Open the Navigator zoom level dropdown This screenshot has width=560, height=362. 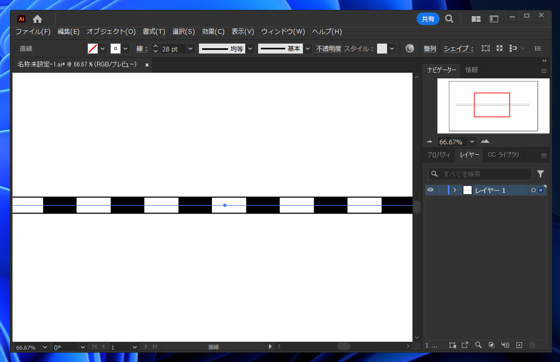pyautogui.click(x=472, y=142)
